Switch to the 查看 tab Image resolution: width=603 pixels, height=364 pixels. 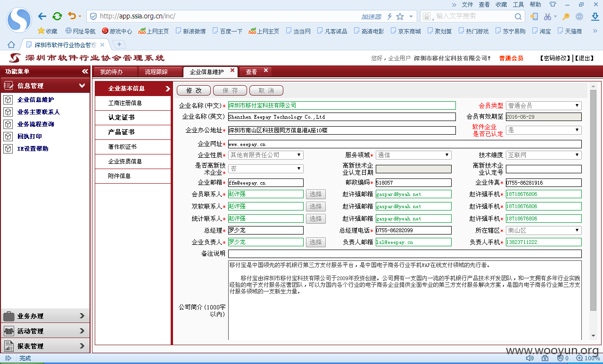pos(255,72)
